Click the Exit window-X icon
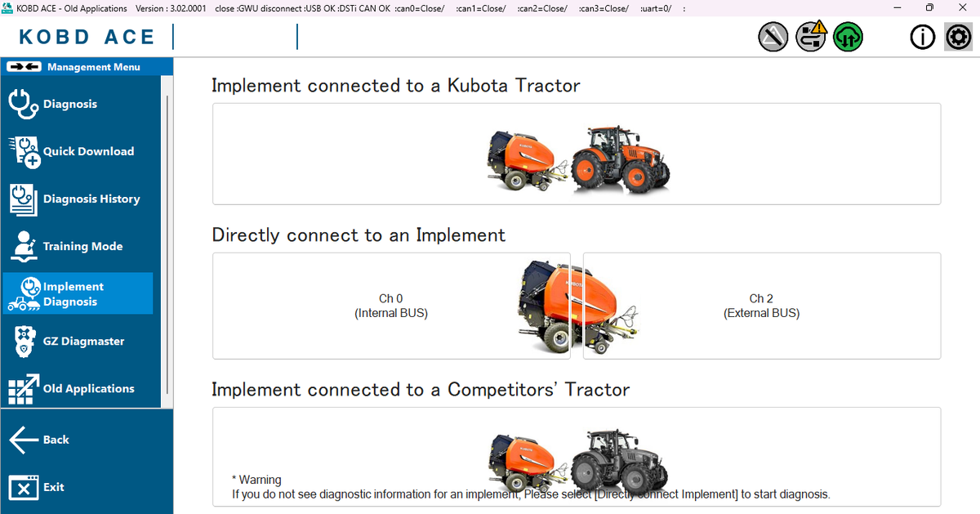 pyautogui.click(x=24, y=487)
